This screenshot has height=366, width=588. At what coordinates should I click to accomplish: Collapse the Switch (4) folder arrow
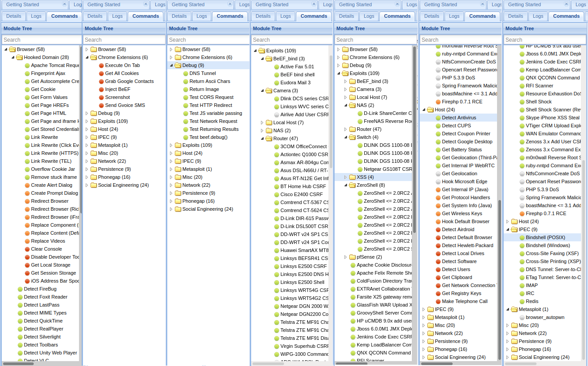pyautogui.click(x=346, y=137)
